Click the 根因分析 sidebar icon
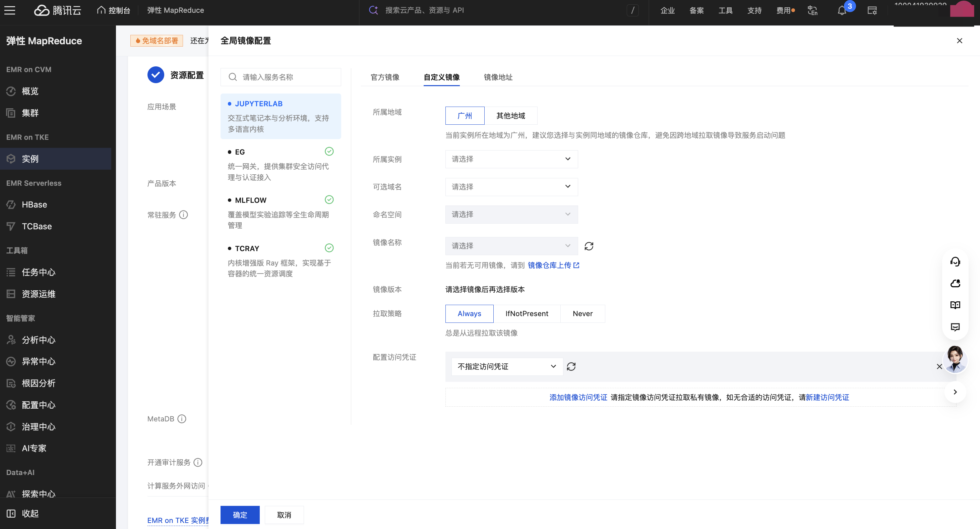The image size is (980, 529). click(11, 383)
